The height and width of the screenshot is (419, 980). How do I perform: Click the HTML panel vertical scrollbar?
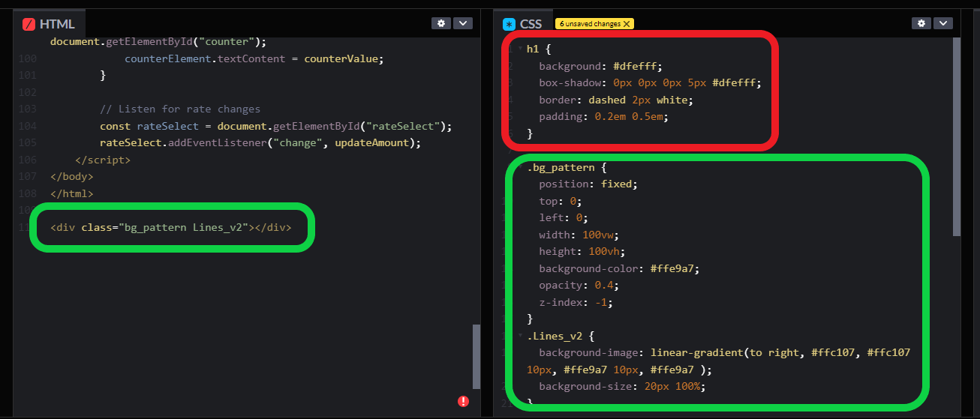point(476,356)
